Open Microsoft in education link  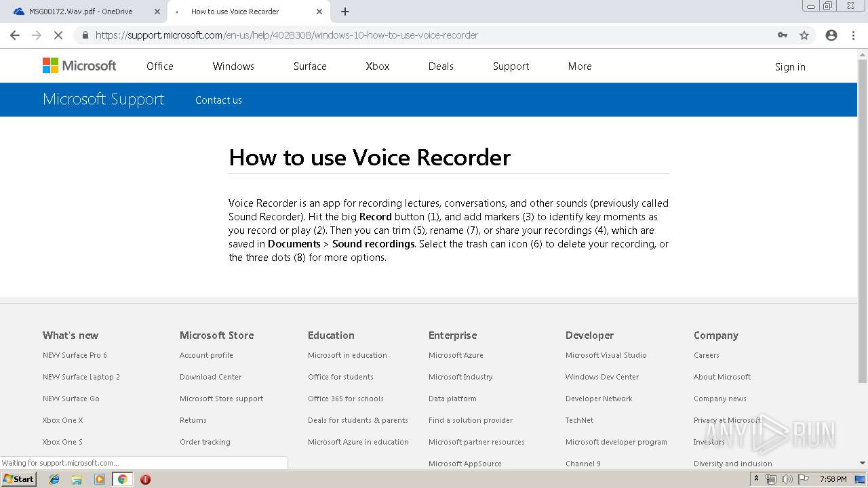tap(347, 355)
